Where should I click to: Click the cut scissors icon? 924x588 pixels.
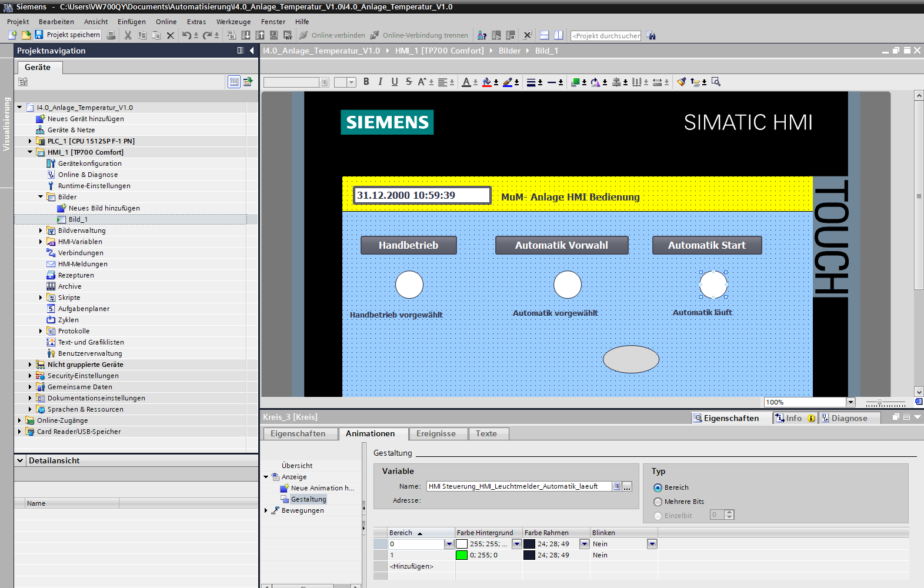(128, 35)
